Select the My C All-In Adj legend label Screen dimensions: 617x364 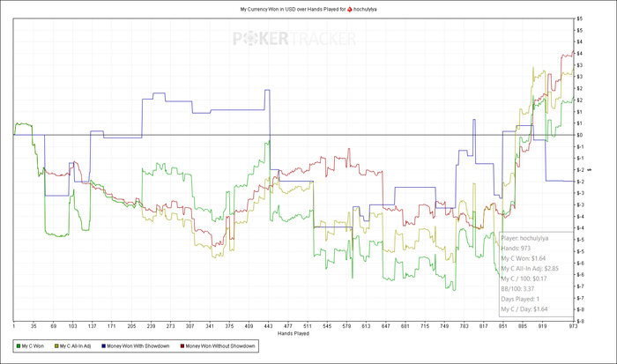(75, 346)
